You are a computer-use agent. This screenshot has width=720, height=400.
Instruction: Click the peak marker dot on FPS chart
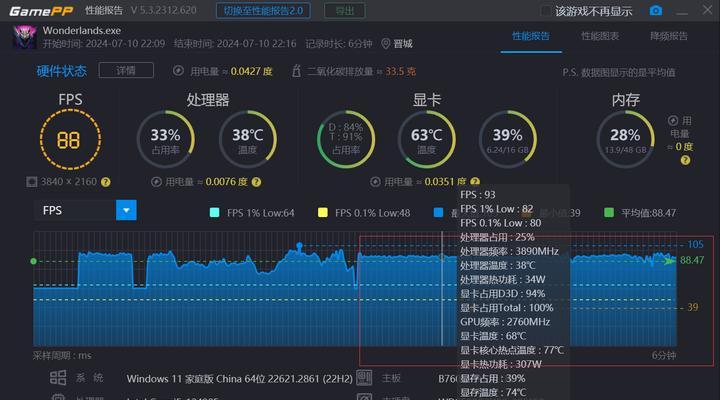tap(299, 246)
